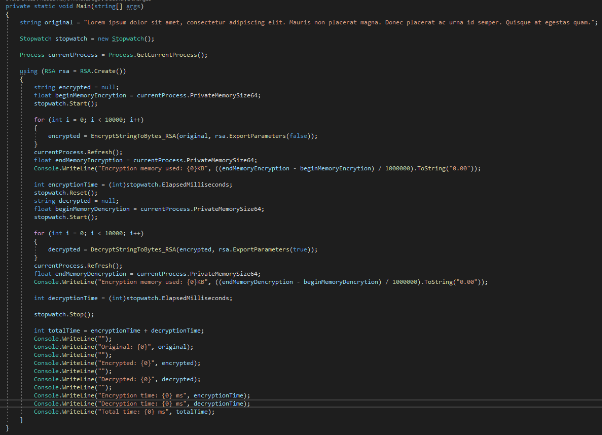Click the Process.GetCurrentProcess() call
The height and width of the screenshot is (435, 602).
click(x=158, y=55)
